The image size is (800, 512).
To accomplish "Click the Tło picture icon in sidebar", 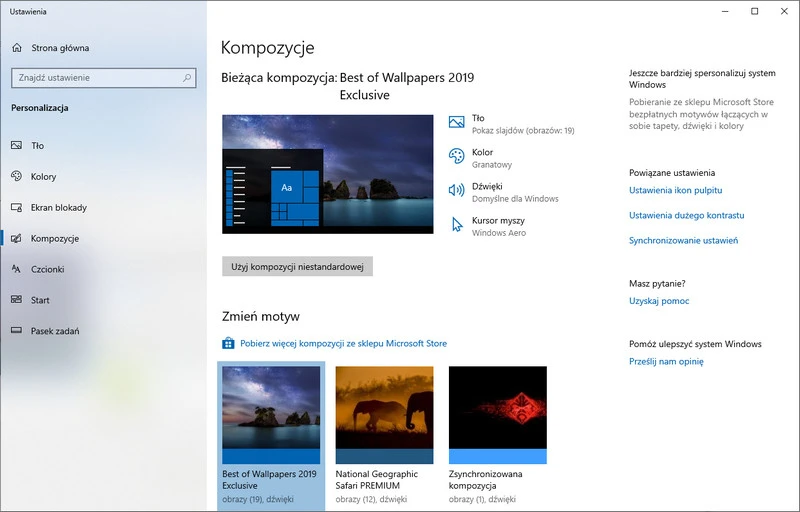I will pos(16,145).
